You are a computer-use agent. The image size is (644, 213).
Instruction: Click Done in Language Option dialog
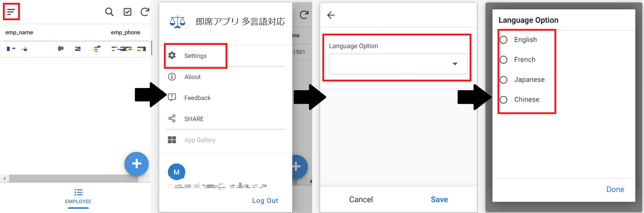point(615,189)
